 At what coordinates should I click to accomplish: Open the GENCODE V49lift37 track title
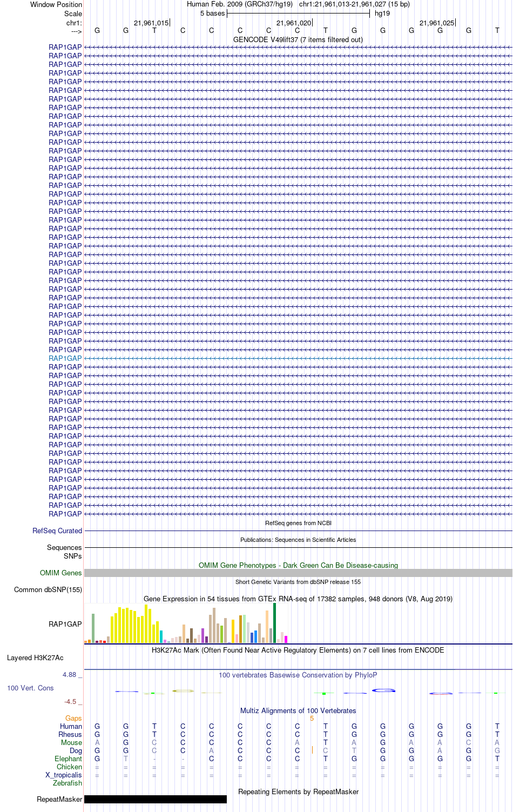(298, 40)
